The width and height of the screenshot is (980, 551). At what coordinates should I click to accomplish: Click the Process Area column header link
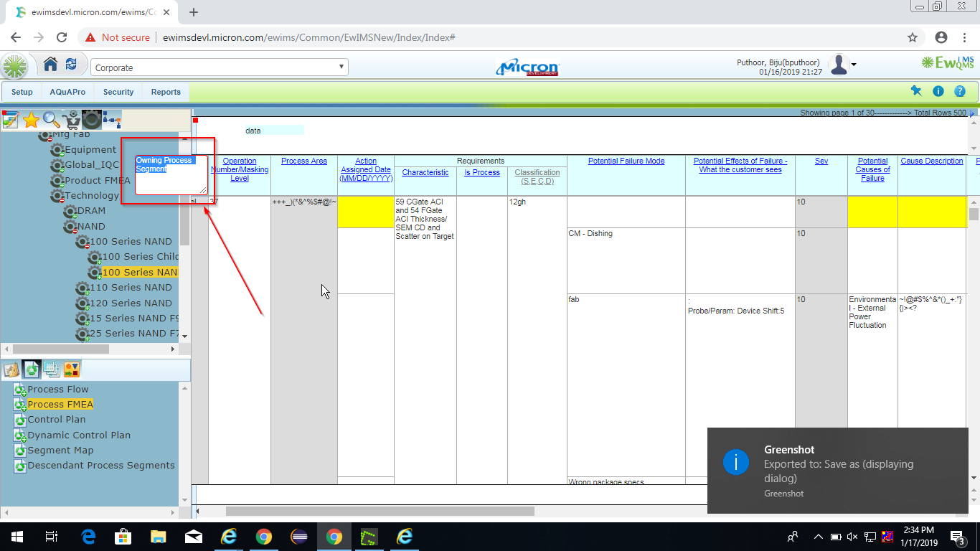coord(304,161)
